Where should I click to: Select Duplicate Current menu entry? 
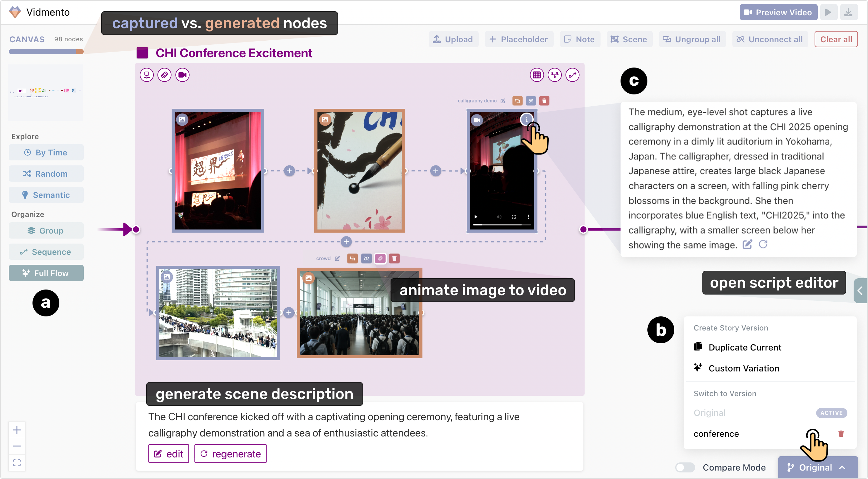click(745, 347)
